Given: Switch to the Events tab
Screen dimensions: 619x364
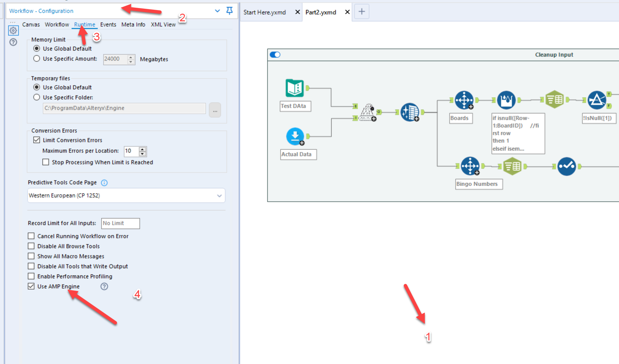Looking at the screenshot, I should 108,24.
